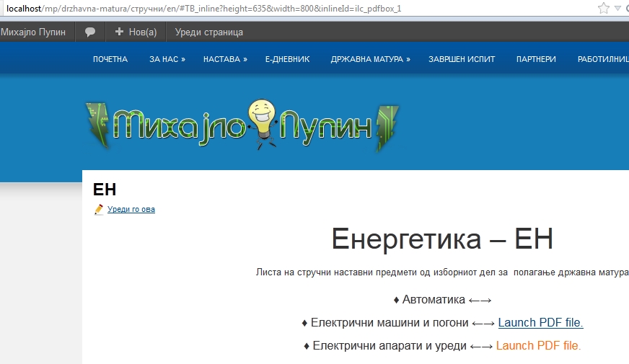Focus the browser address bar URL
The height and width of the screenshot is (364, 629).
[289, 9]
